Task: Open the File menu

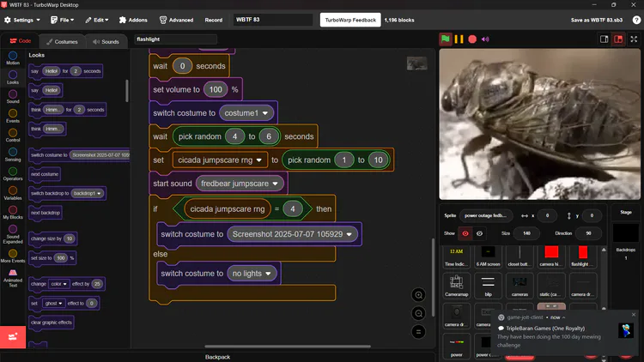Action: [62, 20]
